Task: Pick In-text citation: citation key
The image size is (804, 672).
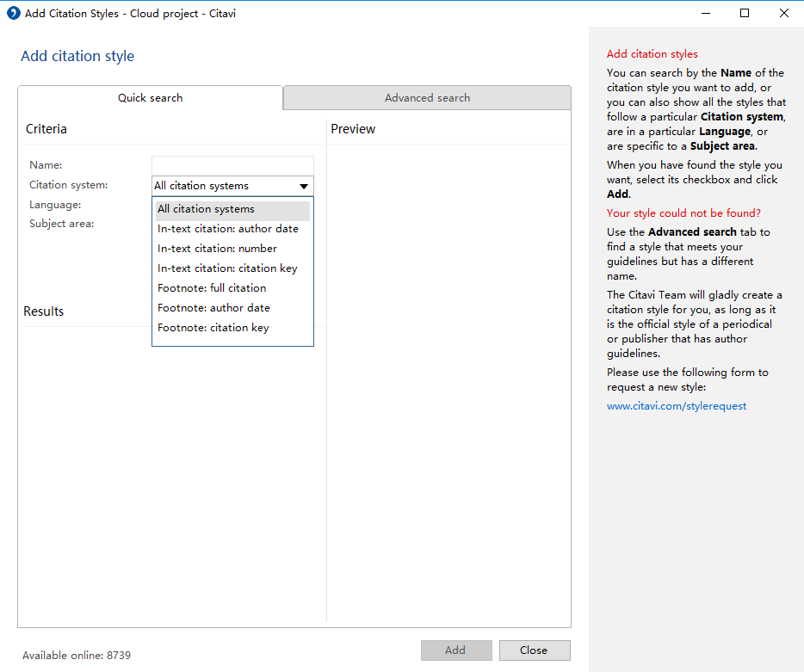Action: [x=232, y=268]
